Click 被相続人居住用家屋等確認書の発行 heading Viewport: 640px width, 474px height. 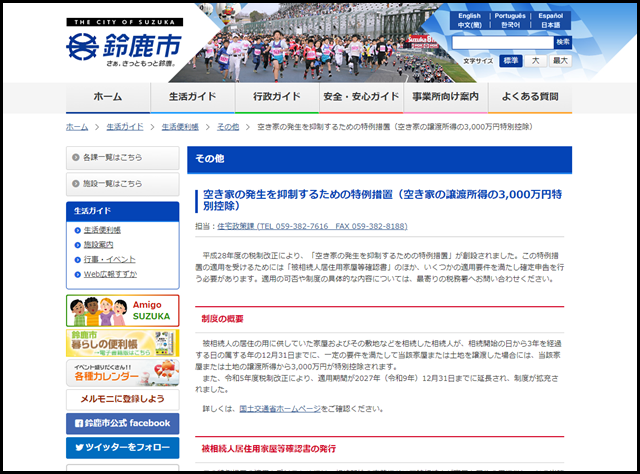tap(269, 449)
